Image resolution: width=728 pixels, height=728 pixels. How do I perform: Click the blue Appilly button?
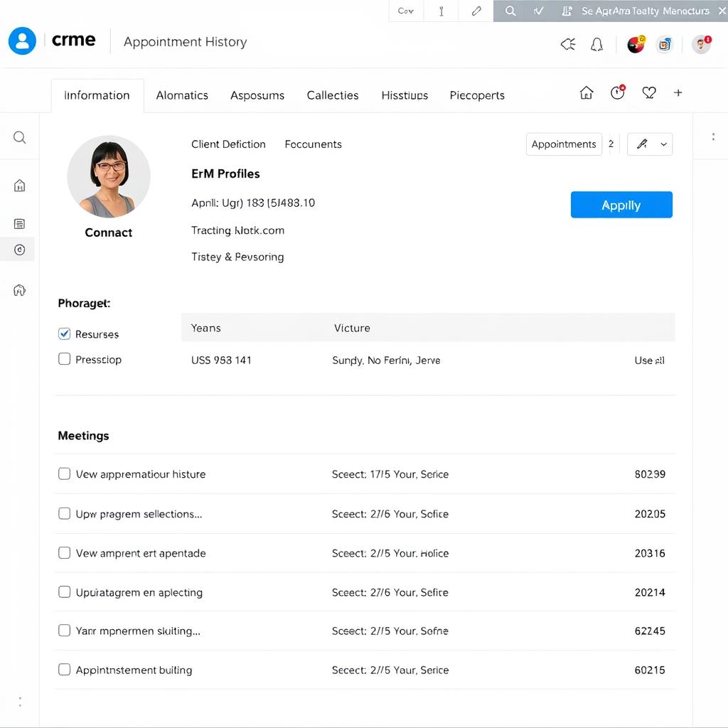(x=621, y=205)
